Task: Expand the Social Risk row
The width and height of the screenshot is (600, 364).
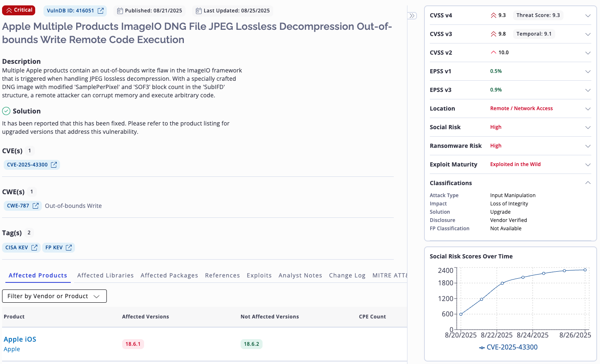Action: 588,127
